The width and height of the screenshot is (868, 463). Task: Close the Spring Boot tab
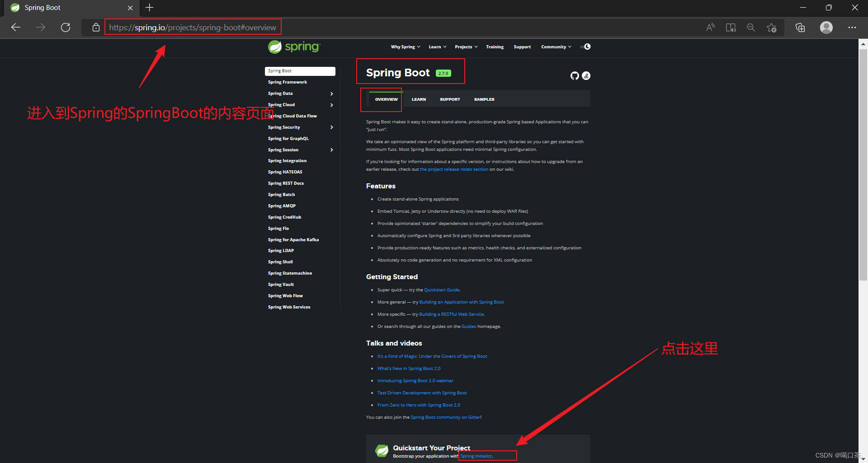[x=130, y=8]
